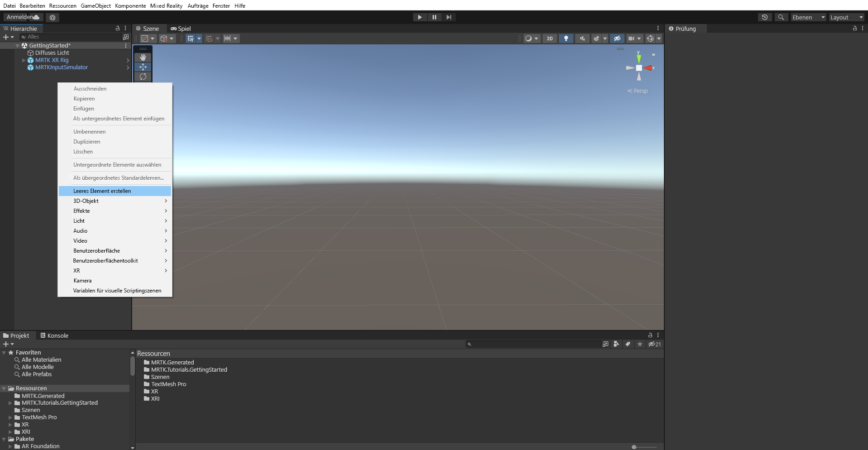Toggle the Hierarchy panel lock
The height and width of the screenshot is (450, 868).
pos(118,28)
